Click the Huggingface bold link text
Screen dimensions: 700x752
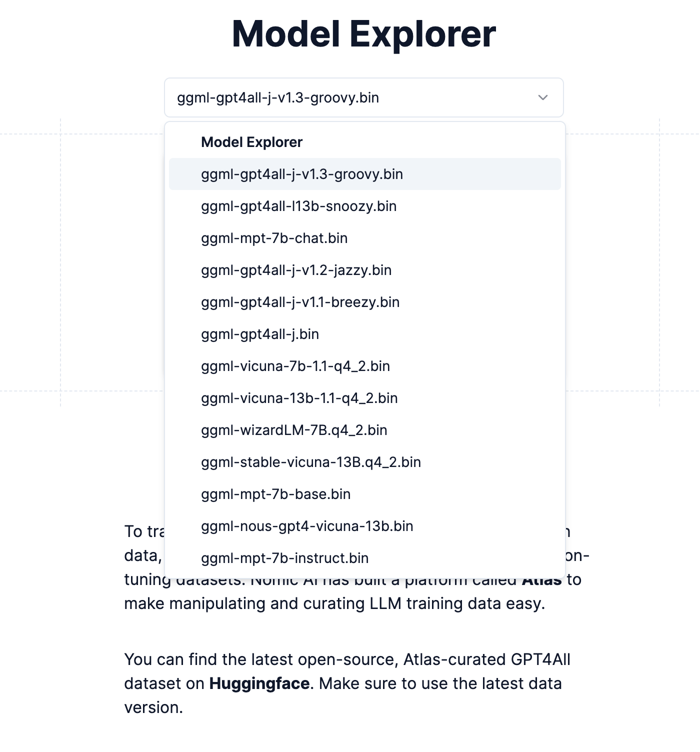(x=258, y=683)
